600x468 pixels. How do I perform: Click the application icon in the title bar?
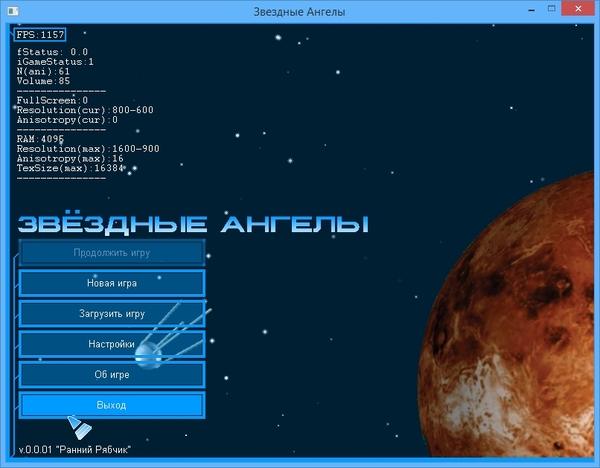pyautogui.click(x=12, y=11)
